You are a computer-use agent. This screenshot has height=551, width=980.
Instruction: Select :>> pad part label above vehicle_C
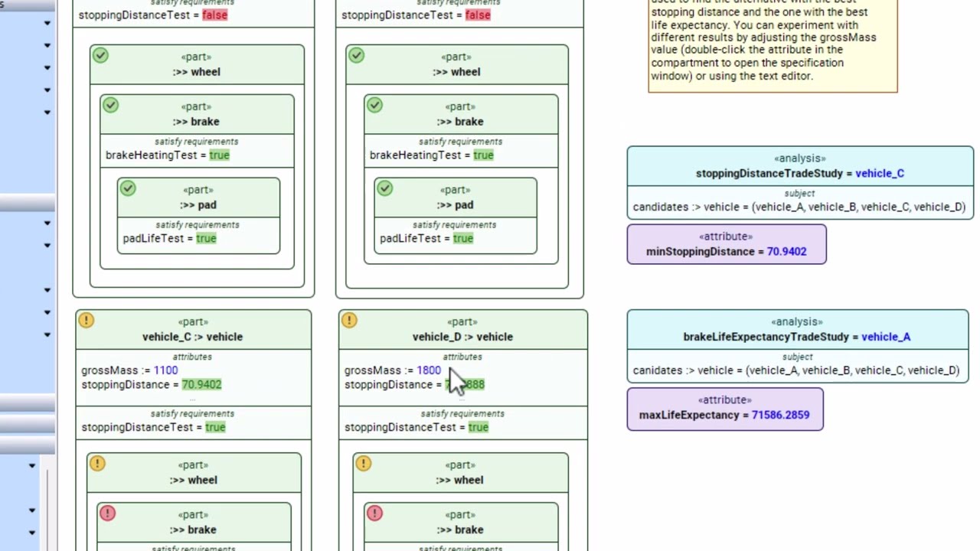pyautogui.click(x=198, y=205)
